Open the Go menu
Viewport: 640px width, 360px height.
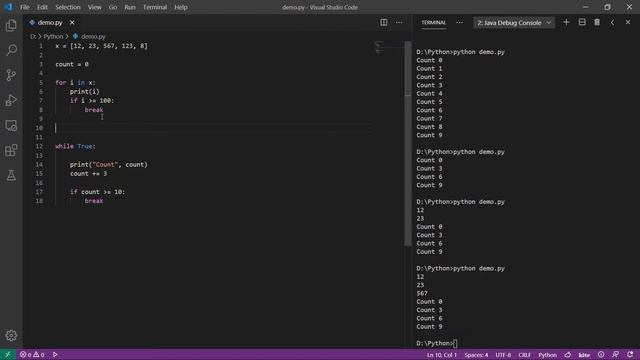[x=113, y=7]
